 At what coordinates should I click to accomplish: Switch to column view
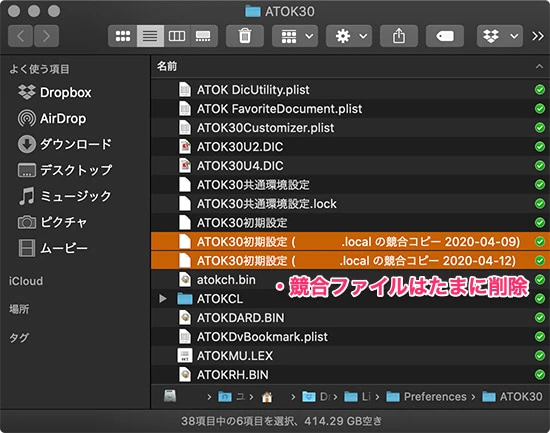(177, 36)
